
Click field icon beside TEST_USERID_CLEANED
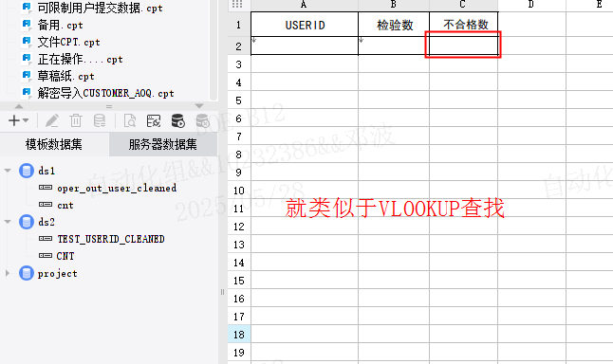46,239
